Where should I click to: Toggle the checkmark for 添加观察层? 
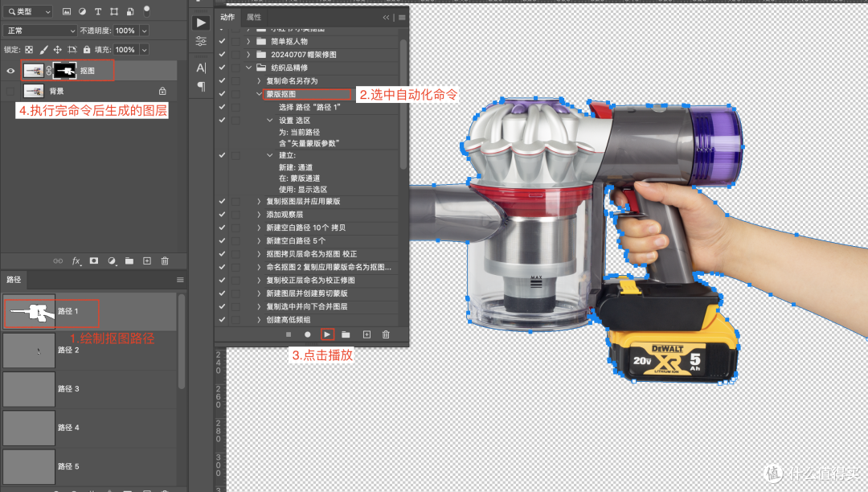(x=222, y=215)
